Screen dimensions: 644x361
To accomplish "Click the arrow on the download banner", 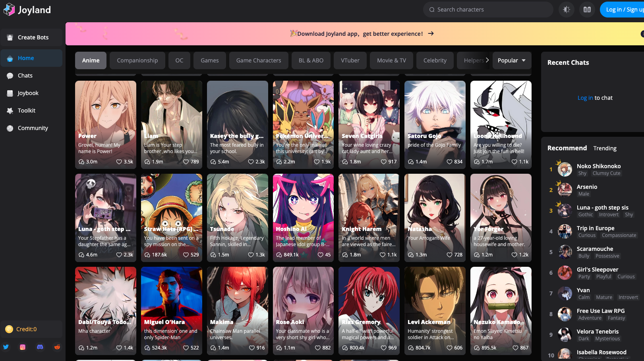I will (431, 34).
